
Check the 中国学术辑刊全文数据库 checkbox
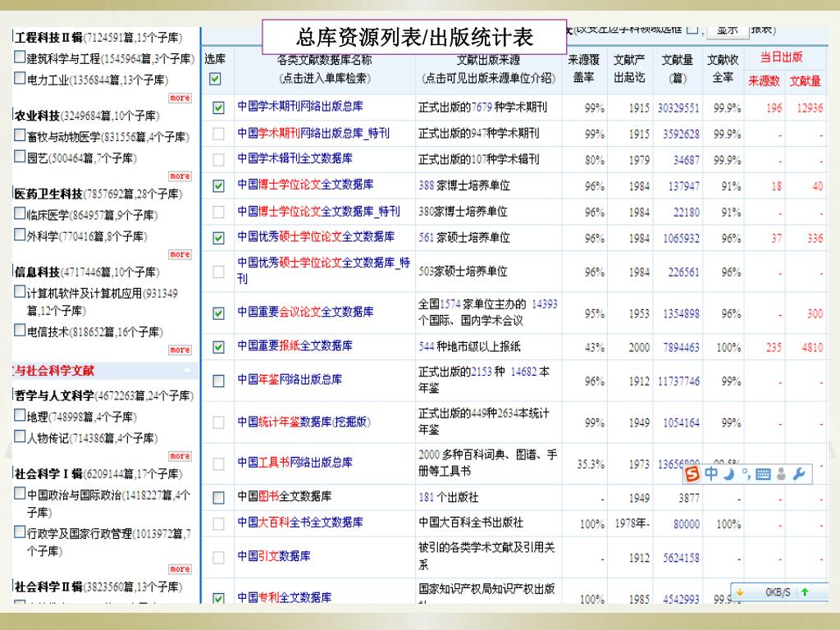218,160
